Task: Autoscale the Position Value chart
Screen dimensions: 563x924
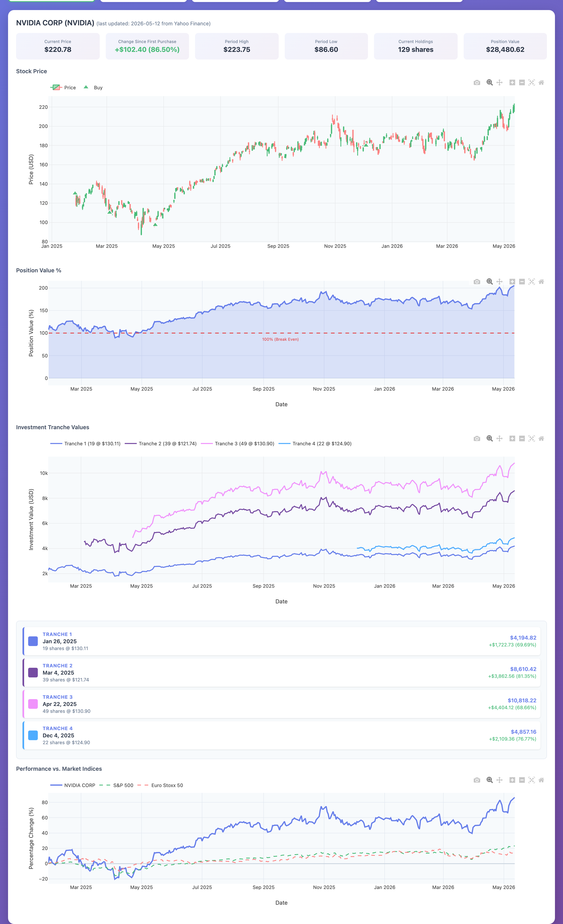Action: [531, 282]
